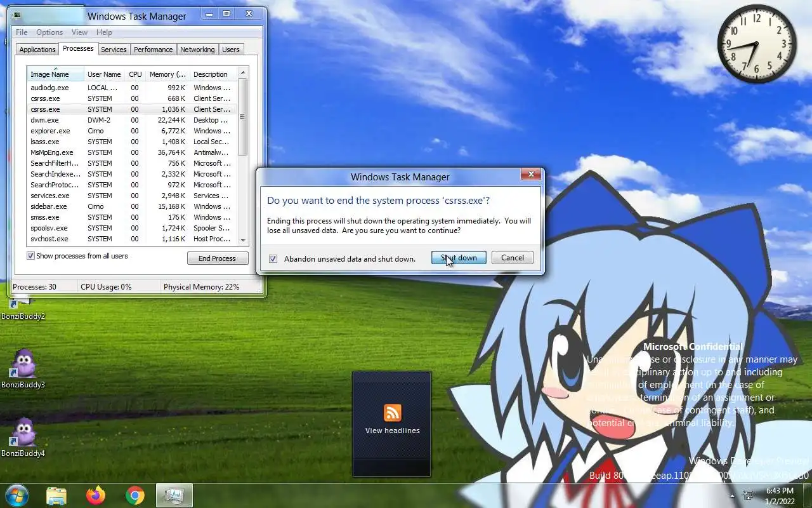Screen dimensions: 812x508
Task: Select csrss.exe row using 668 K
Action: [132, 98]
